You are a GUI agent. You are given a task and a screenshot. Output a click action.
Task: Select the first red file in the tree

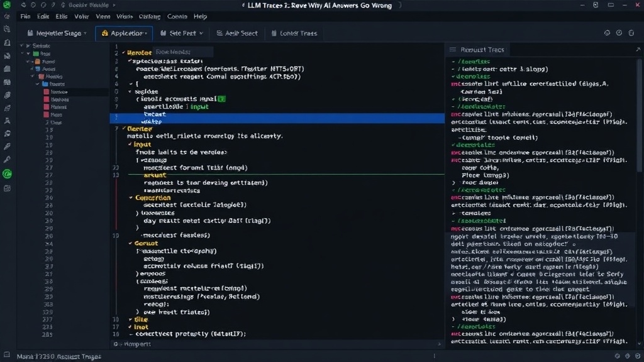(47, 92)
